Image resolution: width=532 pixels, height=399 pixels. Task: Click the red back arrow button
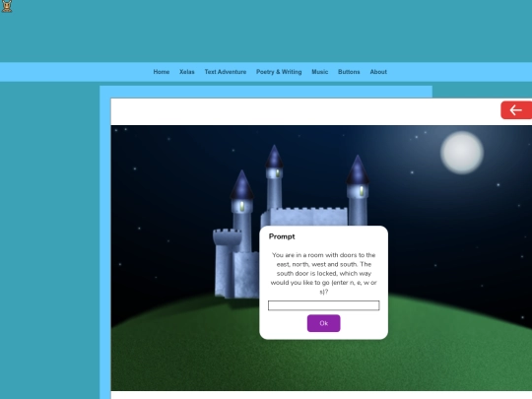click(x=516, y=110)
